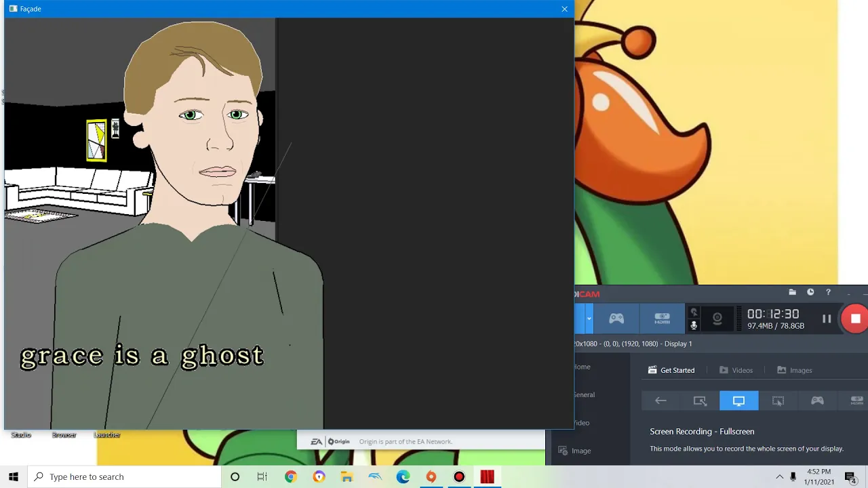Open the Dolphin emulator taskbar icon

coord(375,476)
